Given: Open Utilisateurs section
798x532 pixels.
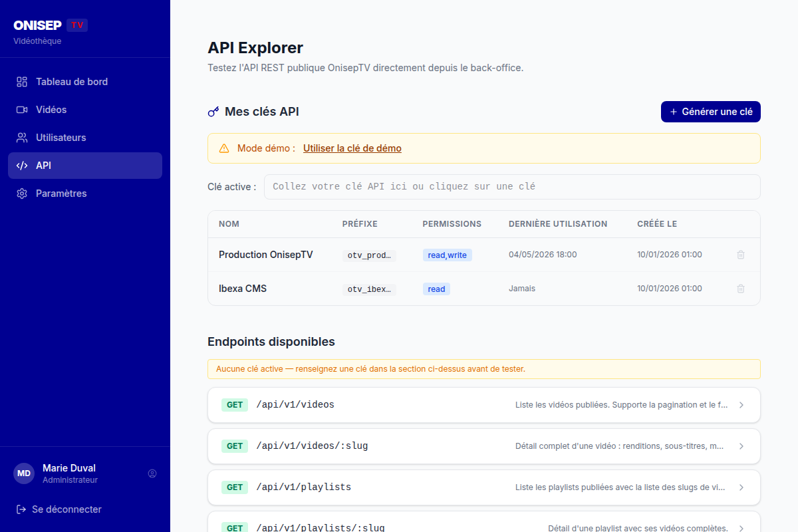Looking at the screenshot, I should [x=85, y=138].
